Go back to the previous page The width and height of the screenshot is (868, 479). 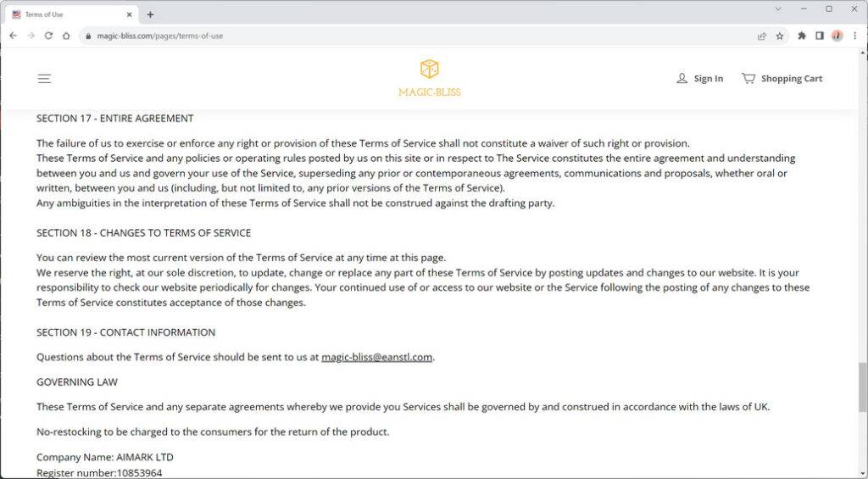(x=13, y=36)
